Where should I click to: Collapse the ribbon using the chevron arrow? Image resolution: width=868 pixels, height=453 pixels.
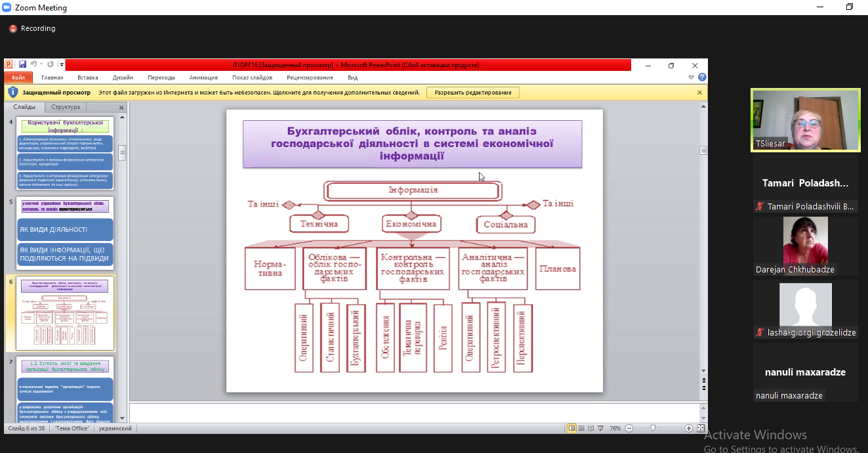coord(691,77)
